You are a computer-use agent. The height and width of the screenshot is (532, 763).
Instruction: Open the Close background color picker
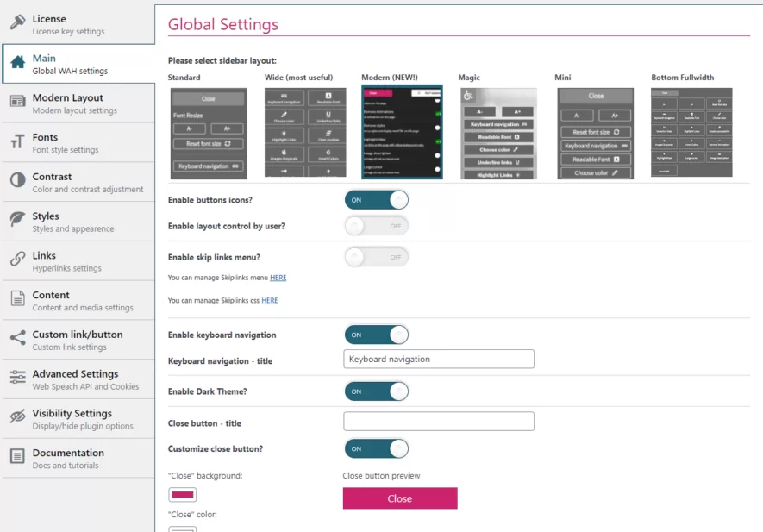point(182,492)
